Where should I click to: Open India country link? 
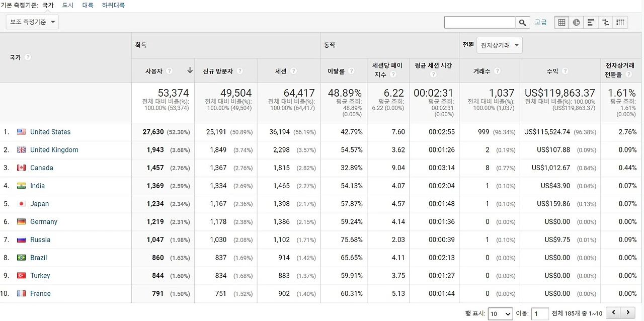pos(37,186)
